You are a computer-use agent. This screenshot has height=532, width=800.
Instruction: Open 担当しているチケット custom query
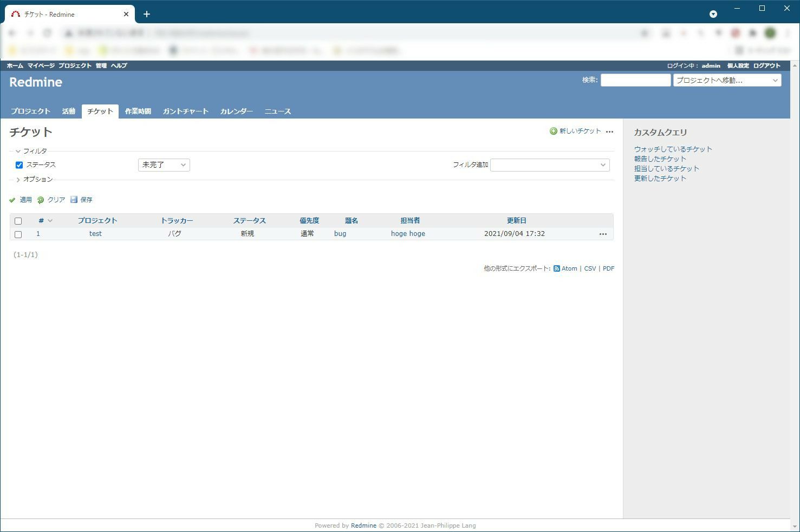(667, 168)
